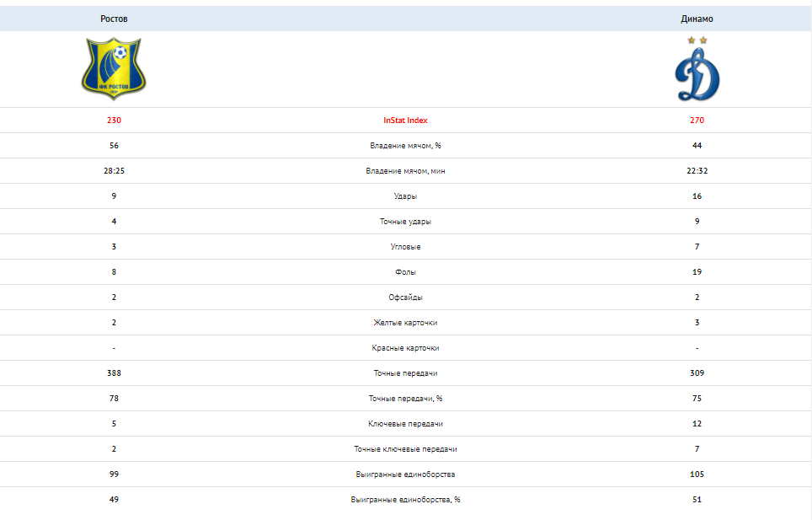Image resolution: width=812 pixels, height=520 pixels.
Task: Click Rostov duels won value 99
Action: point(114,475)
